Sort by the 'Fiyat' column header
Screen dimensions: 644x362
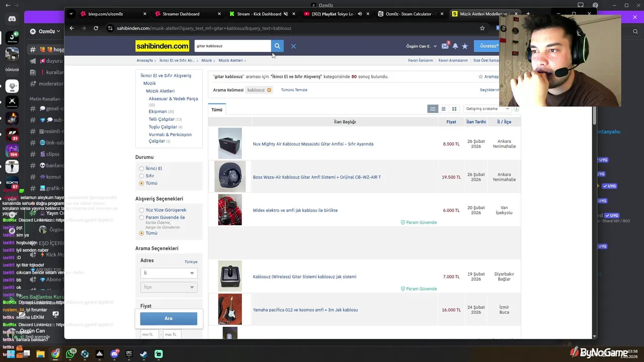coord(451,122)
